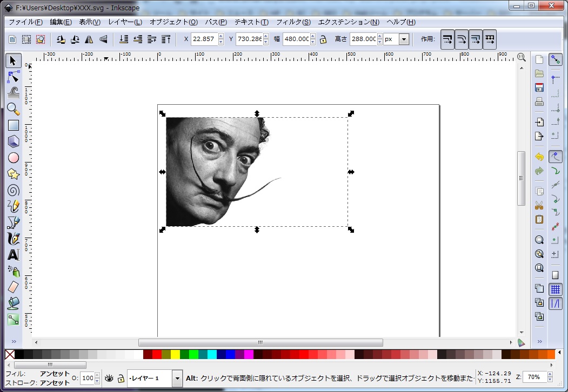Click the Rotate 90° counter-clockwise icon
568x392 pixels.
pos(61,39)
